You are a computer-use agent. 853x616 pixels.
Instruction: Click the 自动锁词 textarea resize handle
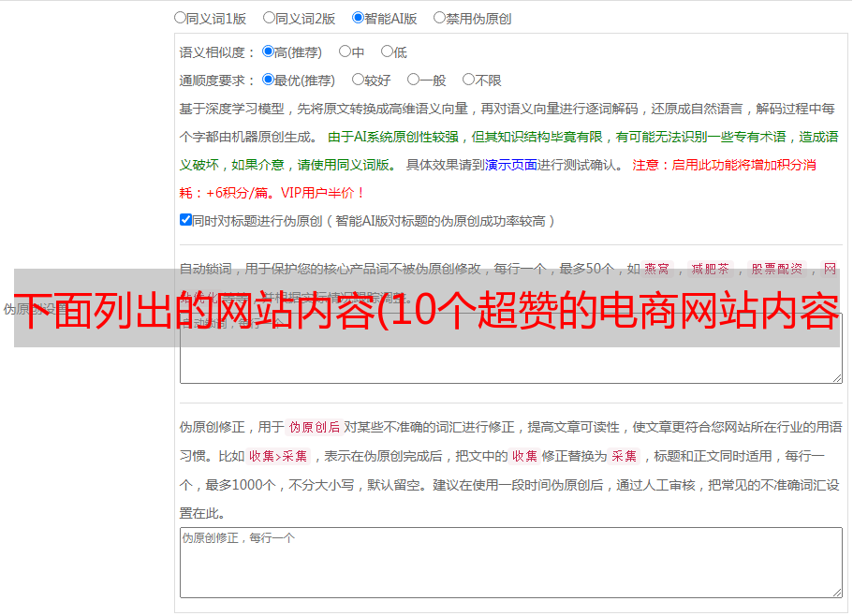click(836, 377)
